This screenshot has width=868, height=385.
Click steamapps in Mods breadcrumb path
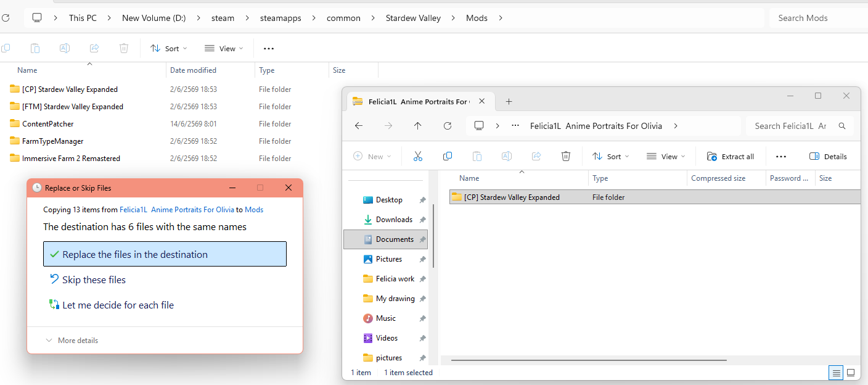click(280, 18)
